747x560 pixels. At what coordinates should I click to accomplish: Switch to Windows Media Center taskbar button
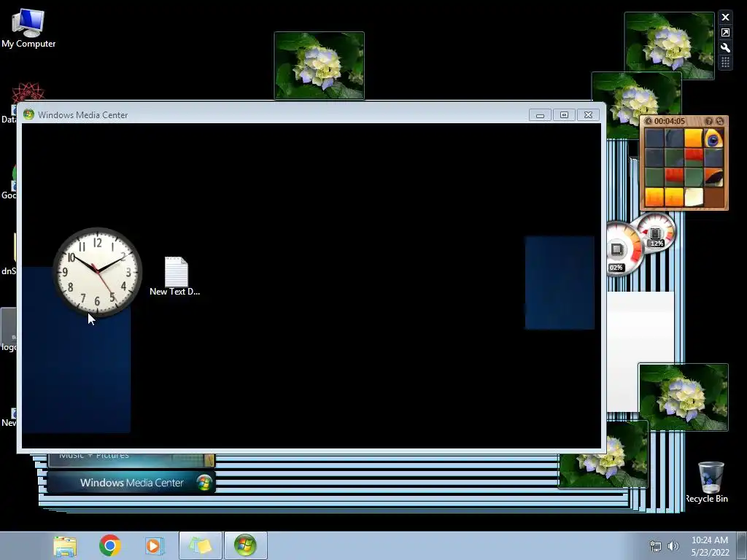pyautogui.click(x=245, y=545)
